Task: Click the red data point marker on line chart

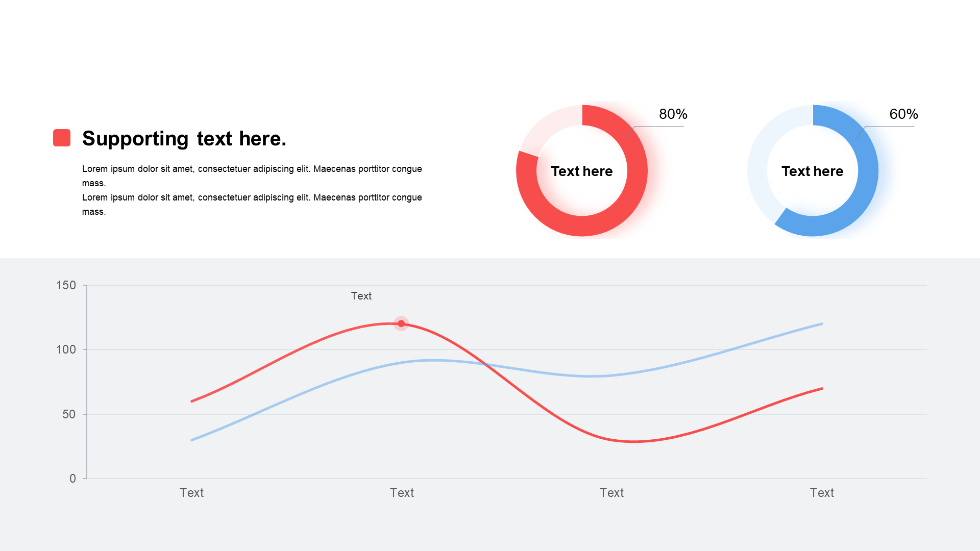Action: click(x=401, y=323)
